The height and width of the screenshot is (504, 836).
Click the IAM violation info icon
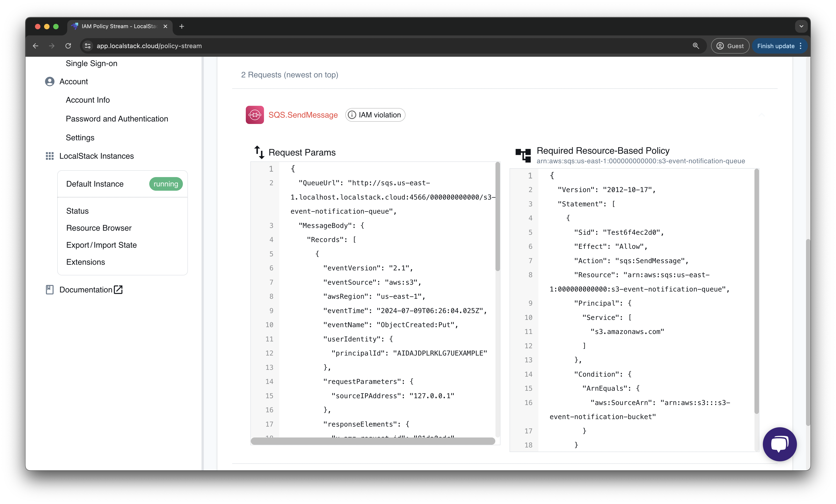point(352,115)
